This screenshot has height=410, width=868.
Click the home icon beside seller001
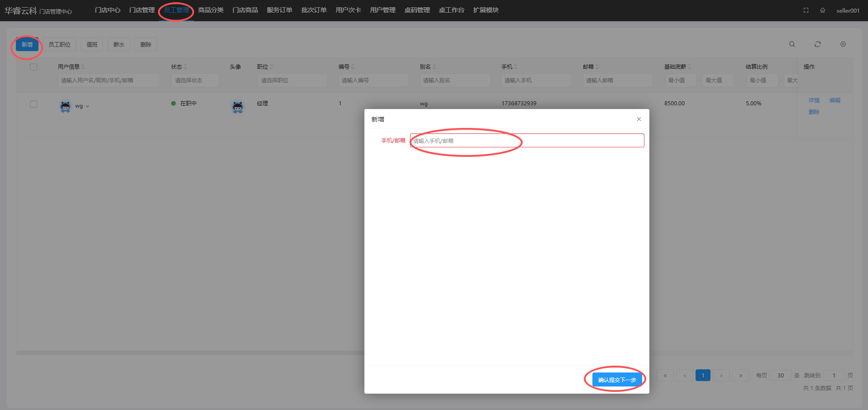click(x=823, y=10)
